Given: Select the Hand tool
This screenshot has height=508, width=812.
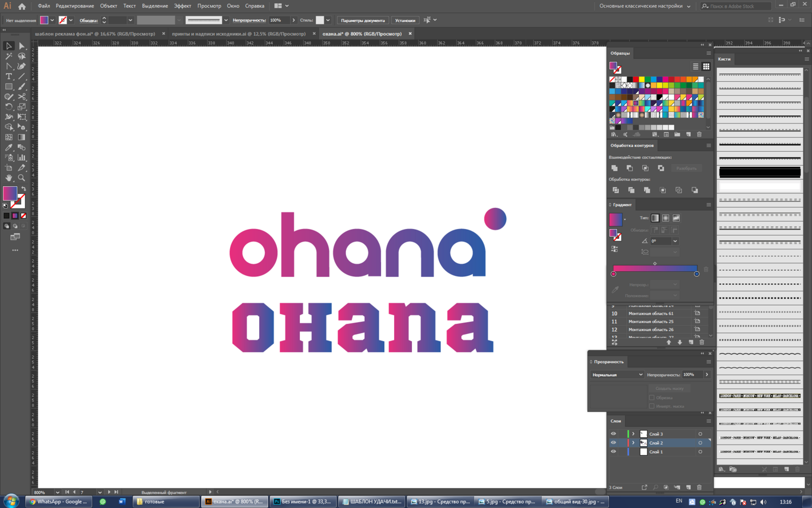Looking at the screenshot, I should (9, 178).
